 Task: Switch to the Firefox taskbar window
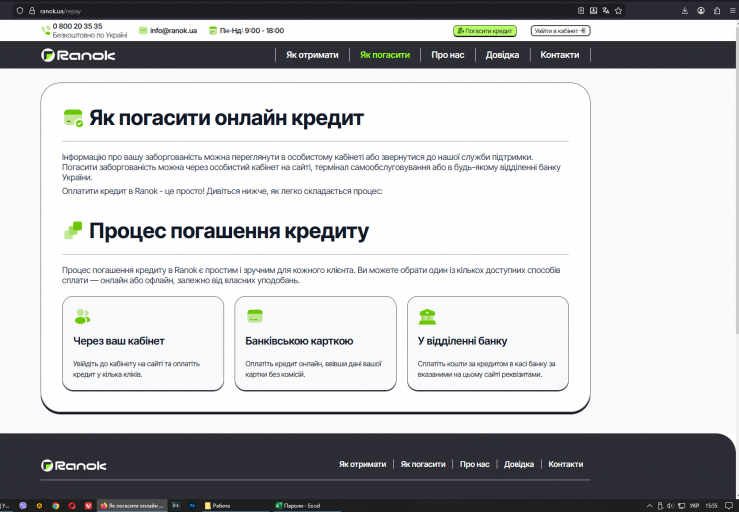(132, 505)
